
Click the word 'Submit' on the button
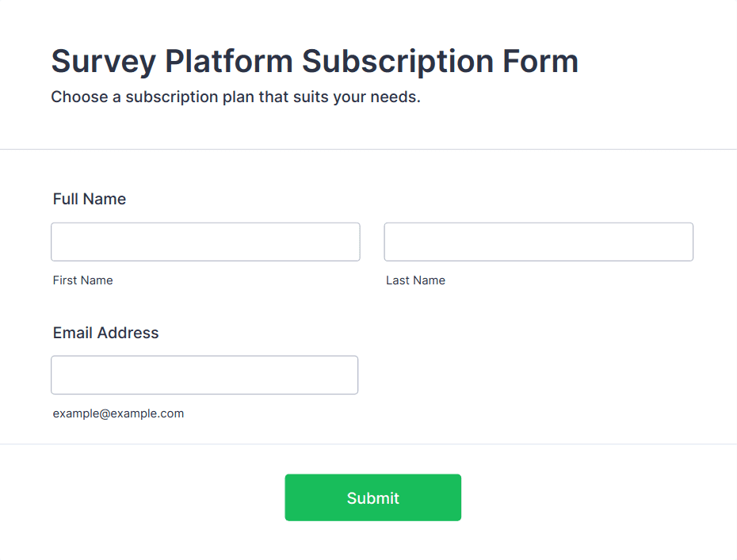pos(372,498)
